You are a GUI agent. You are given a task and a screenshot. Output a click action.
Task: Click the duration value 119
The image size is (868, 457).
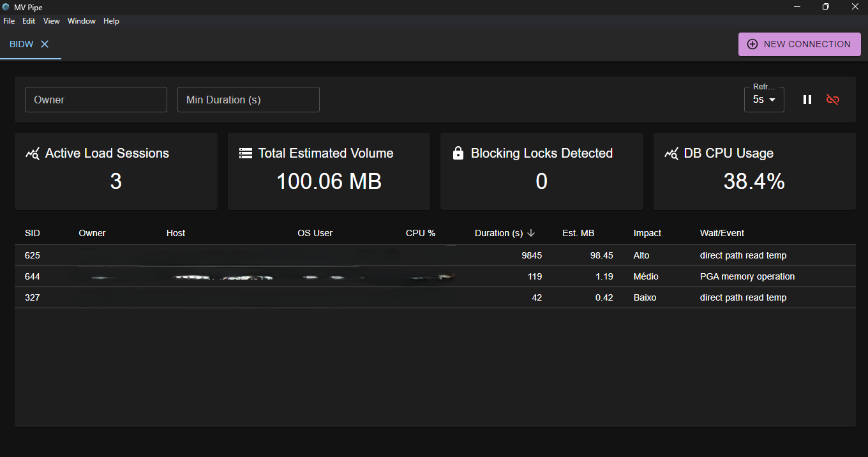[535, 276]
